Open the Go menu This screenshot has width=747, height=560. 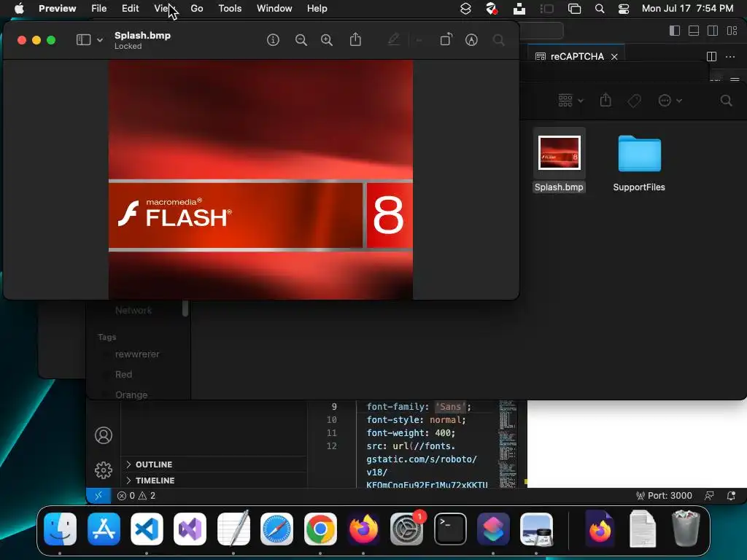pyautogui.click(x=197, y=9)
